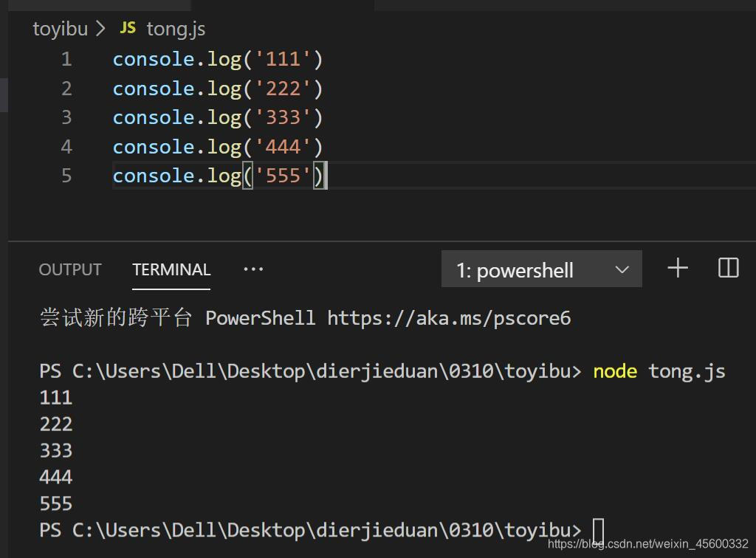Viewport: 756px width, 558px height.
Task: Click line number 1 in the gutter
Action: [x=66, y=59]
